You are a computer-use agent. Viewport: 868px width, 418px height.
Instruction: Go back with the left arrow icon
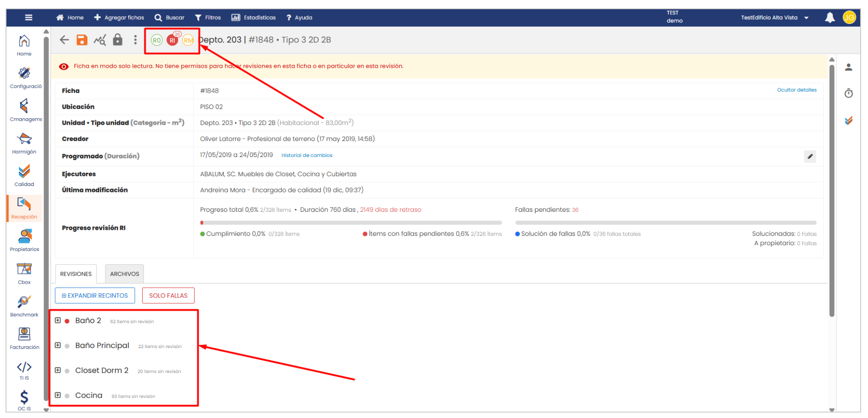click(x=64, y=40)
